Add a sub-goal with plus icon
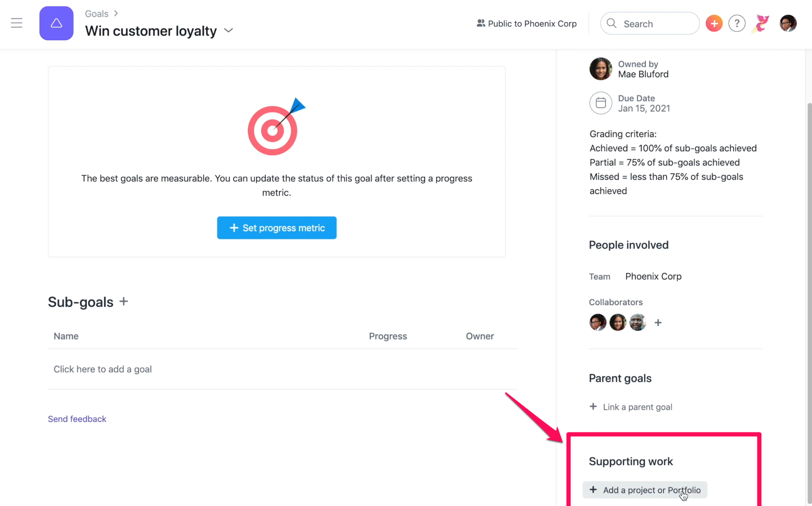The height and width of the screenshot is (506, 812). [x=124, y=301]
